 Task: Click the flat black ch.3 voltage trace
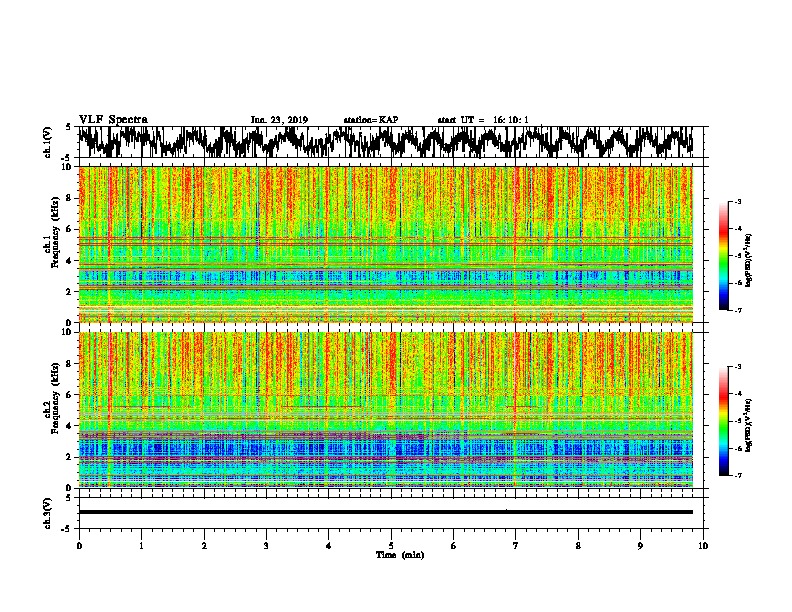point(385,512)
